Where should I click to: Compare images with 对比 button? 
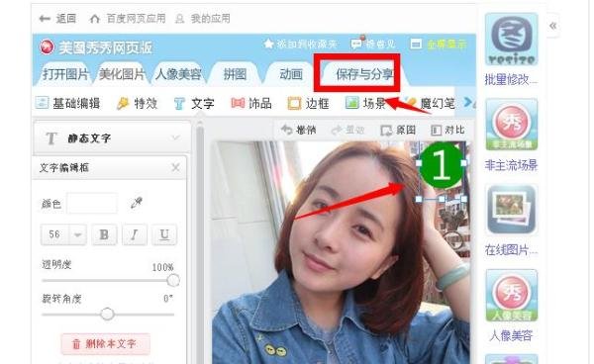447,131
